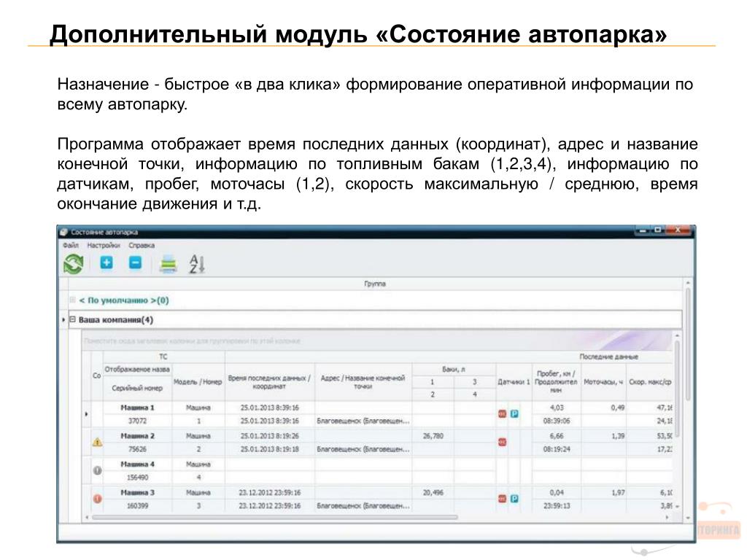The image size is (747, 560).
Task: Click the 'Датчики 1' column header
Action: 514,382
